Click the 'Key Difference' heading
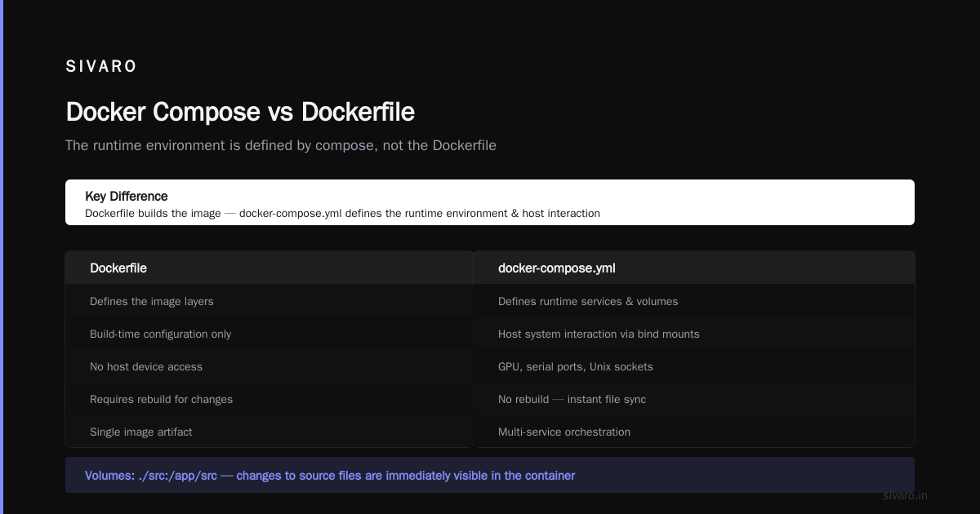The image size is (980, 514). [x=127, y=196]
